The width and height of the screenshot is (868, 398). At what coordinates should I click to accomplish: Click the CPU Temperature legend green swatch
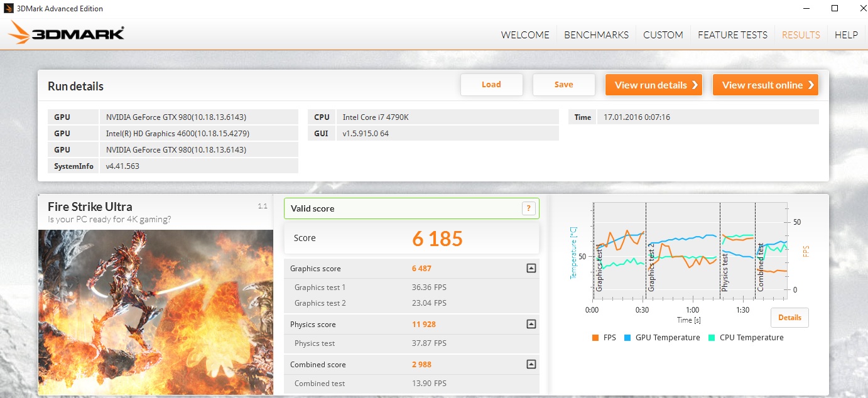tap(712, 338)
